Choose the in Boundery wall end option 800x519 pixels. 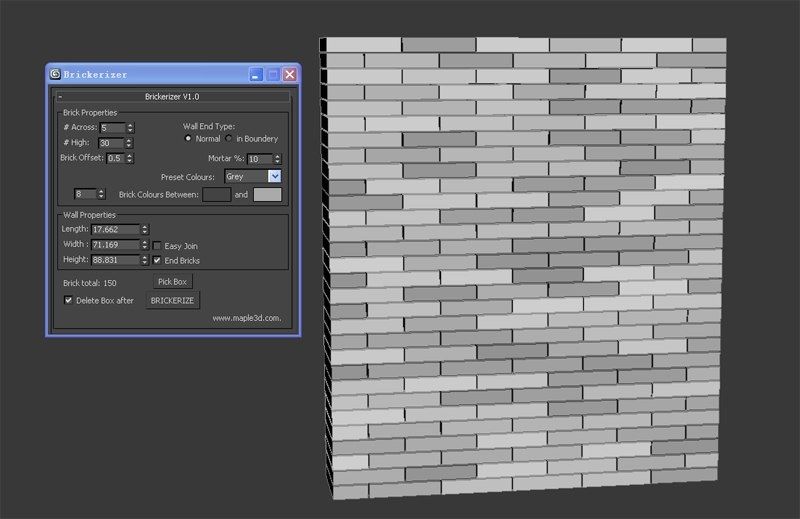point(229,139)
